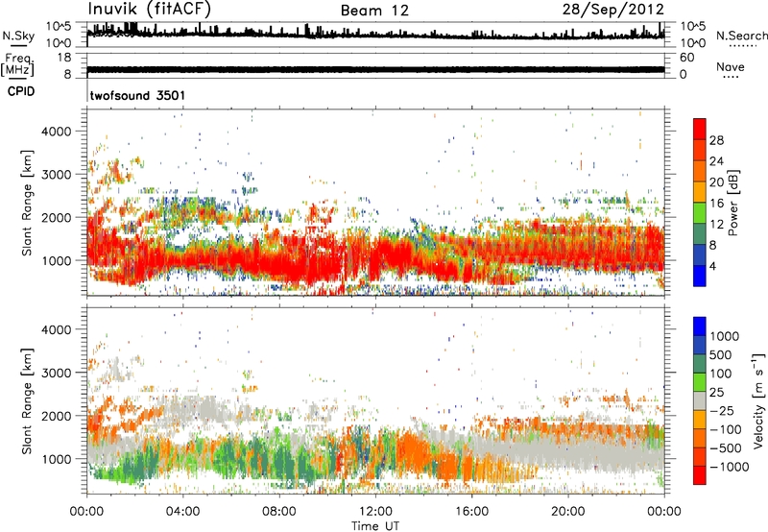Click the 'CPID' label
Image resolution: width=768 pixels, height=532 pixels.
(x=21, y=91)
